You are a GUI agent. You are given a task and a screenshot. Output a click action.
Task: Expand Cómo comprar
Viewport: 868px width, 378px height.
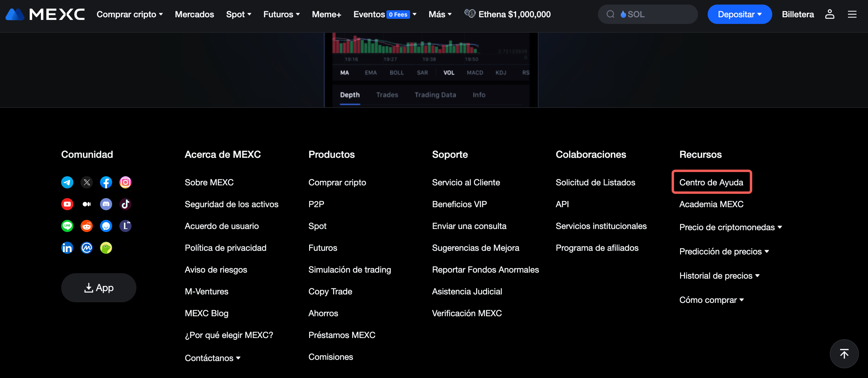coord(712,300)
